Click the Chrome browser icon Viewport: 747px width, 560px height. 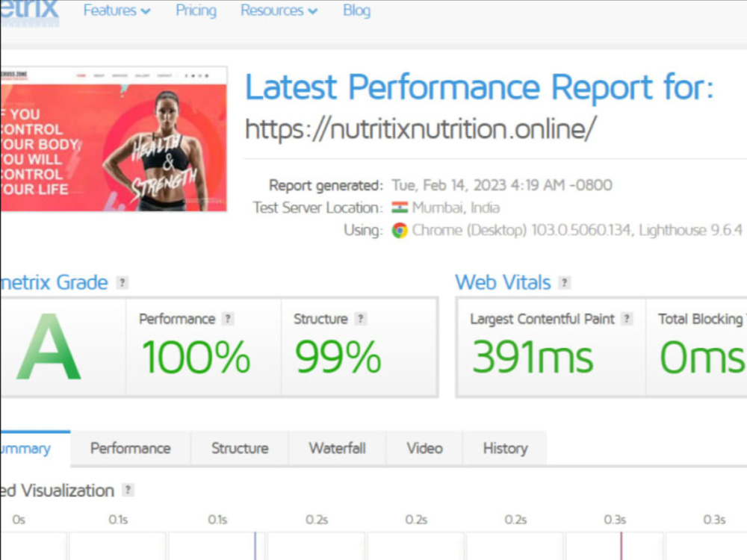400,231
